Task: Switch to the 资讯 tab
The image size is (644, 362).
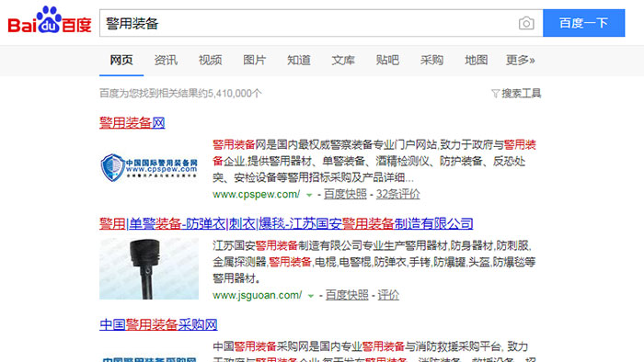Action: tap(166, 61)
